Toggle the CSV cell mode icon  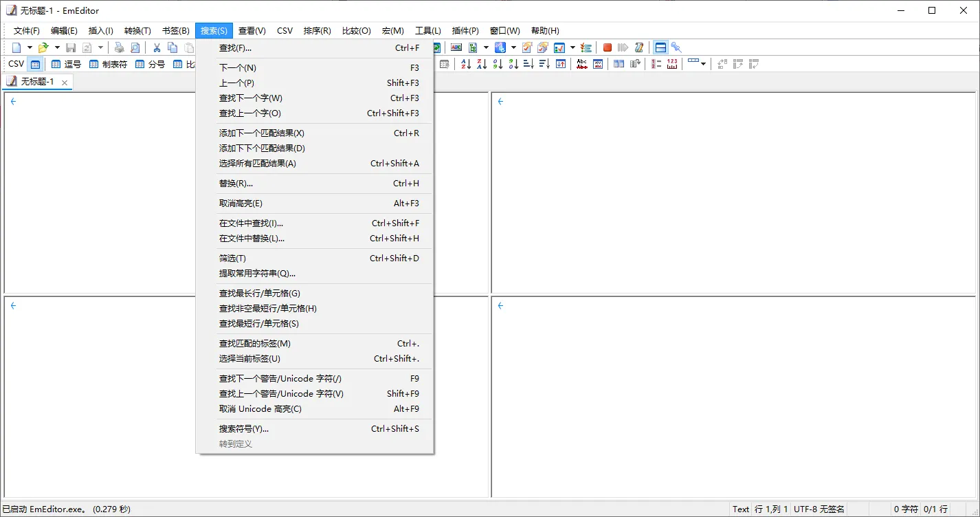tap(35, 63)
